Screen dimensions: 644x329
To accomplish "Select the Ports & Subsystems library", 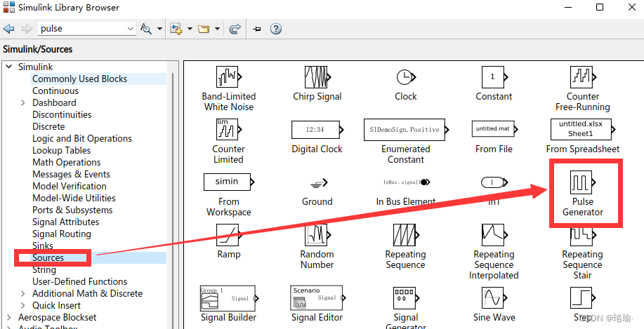I will click(x=72, y=210).
